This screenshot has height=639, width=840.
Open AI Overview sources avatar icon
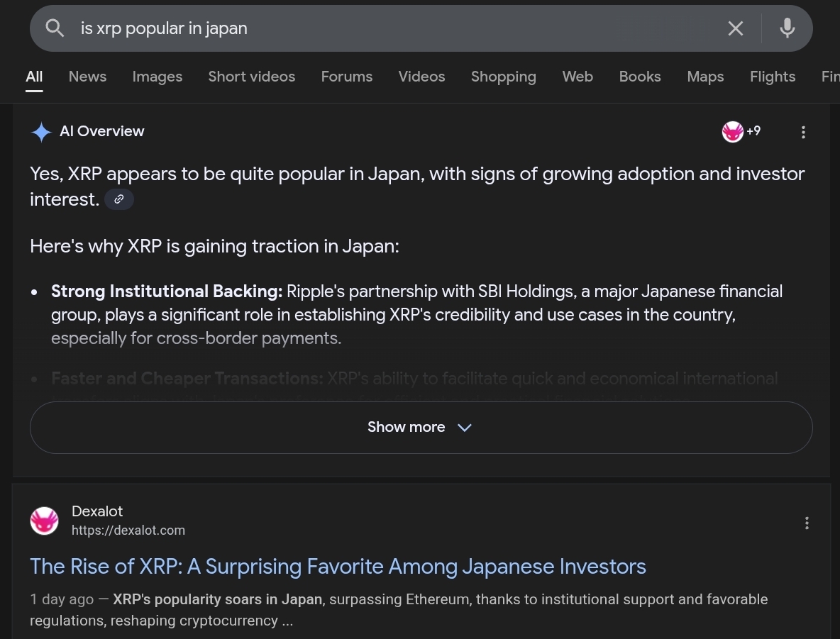coord(732,132)
